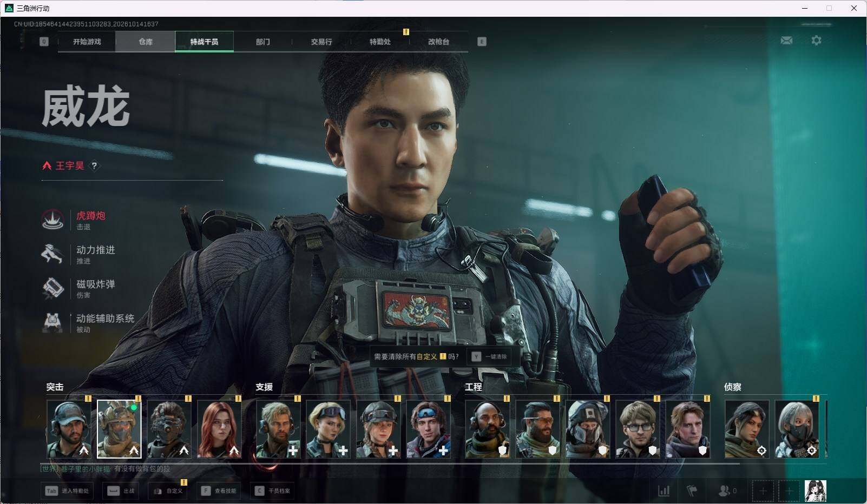The image size is (867, 504).
Task: Select the red-haired assault operator portrait
Action: tap(219, 429)
